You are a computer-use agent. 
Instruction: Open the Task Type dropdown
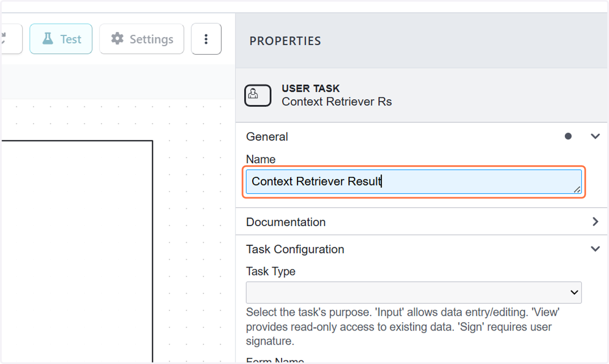(x=414, y=293)
